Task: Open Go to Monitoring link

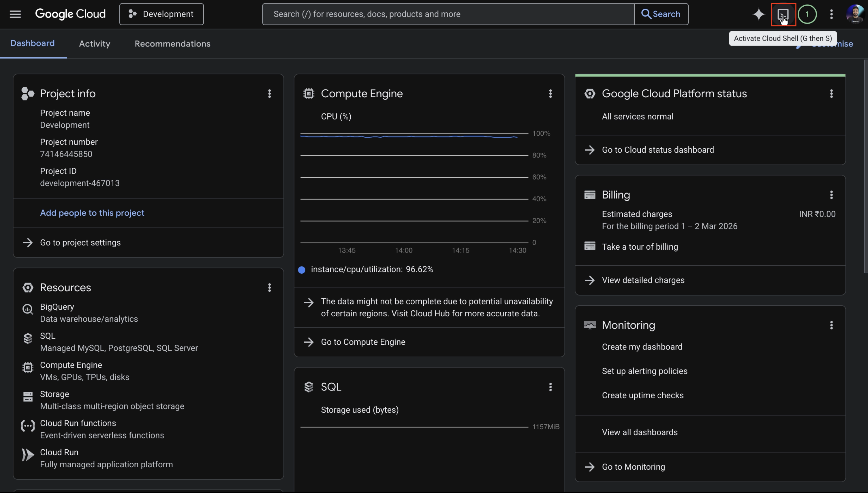Action: [633, 466]
